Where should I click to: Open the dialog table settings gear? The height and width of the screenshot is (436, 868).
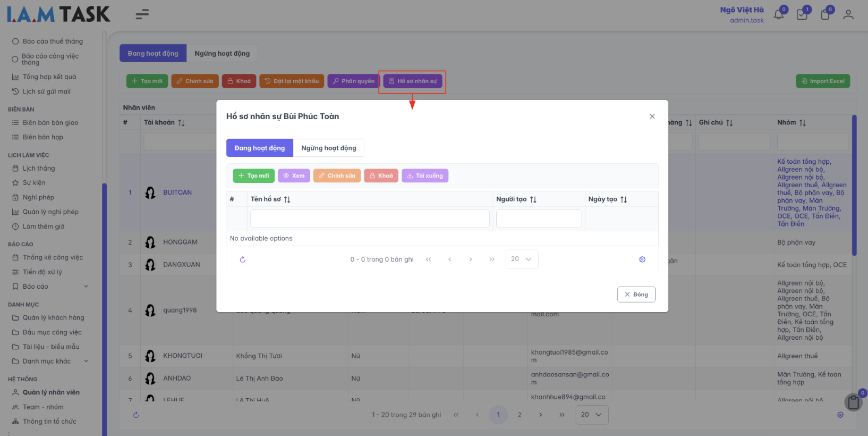click(x=642, y=259)
